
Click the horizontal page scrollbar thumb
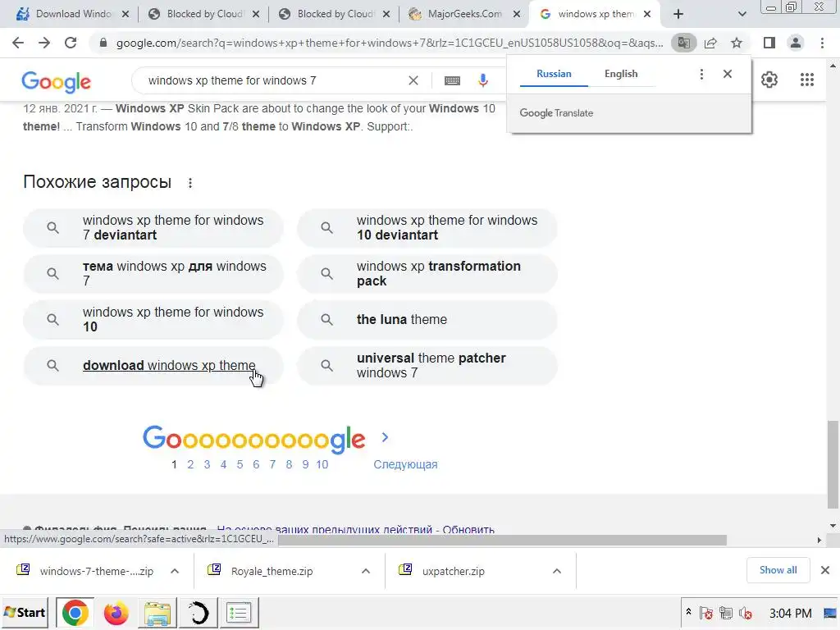click(502, 540)
